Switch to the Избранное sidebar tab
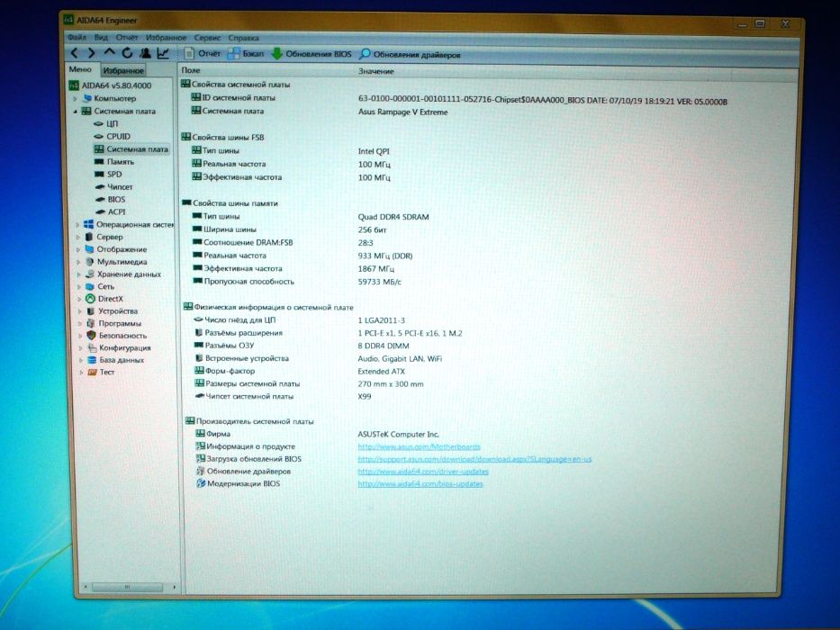The height and width of the screenshot is (630, 840). [123, 70]
